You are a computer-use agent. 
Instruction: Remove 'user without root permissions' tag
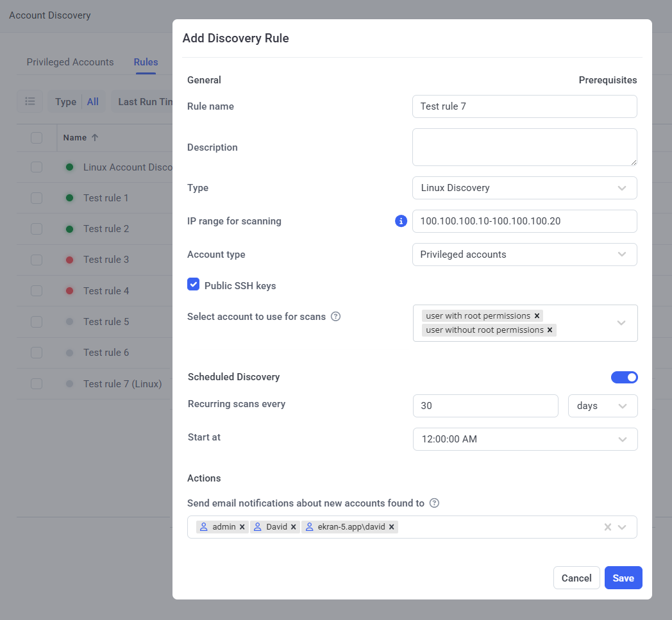point(550,330)
